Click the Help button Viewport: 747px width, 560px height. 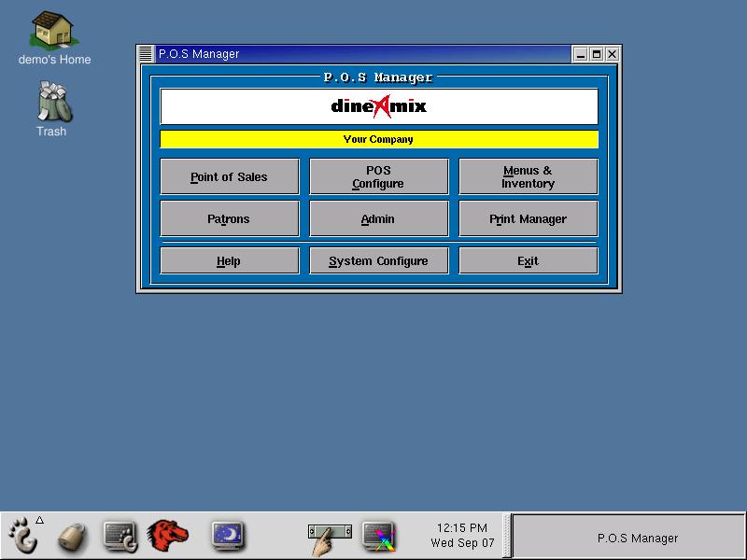[230, 260]
